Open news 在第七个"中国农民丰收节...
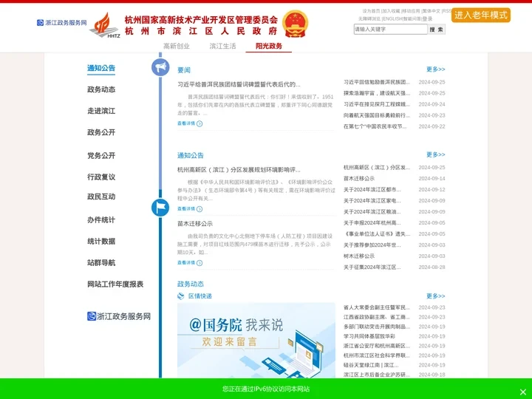The height and width of the screenshot is (399, 532). point(375,126)
